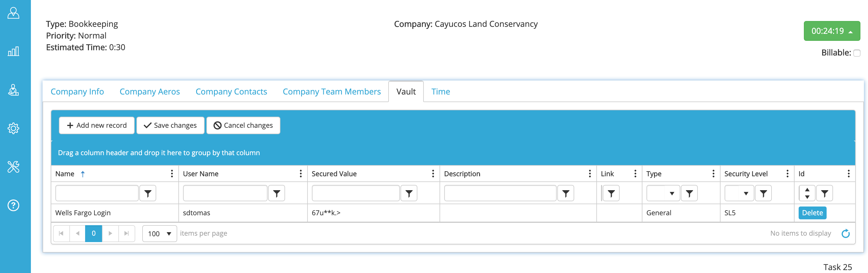Switch to the Time tab
The image size is (868, 273).
pos(441,92)
